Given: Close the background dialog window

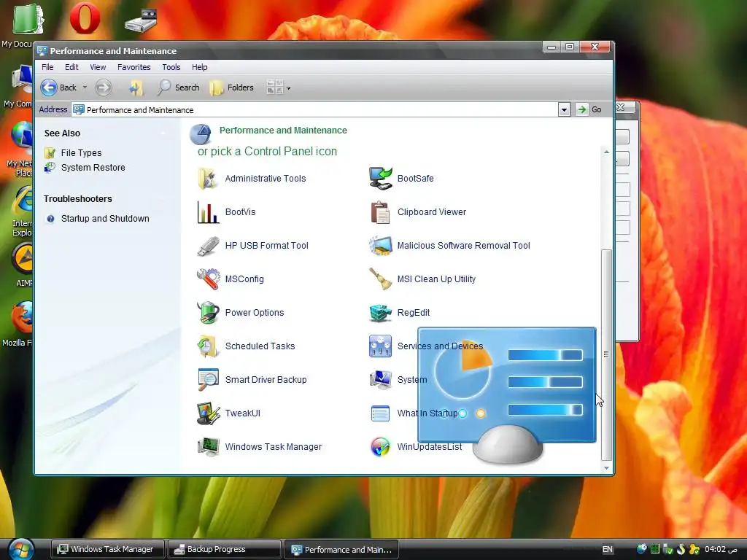Looking at the screenshot, I should click(x=620, y=108).
